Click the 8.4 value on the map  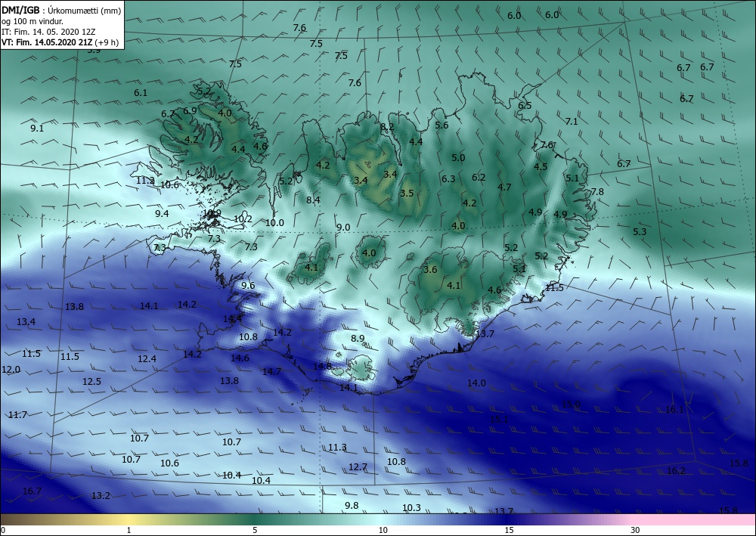pyautogui.click(x=314, y=200)
